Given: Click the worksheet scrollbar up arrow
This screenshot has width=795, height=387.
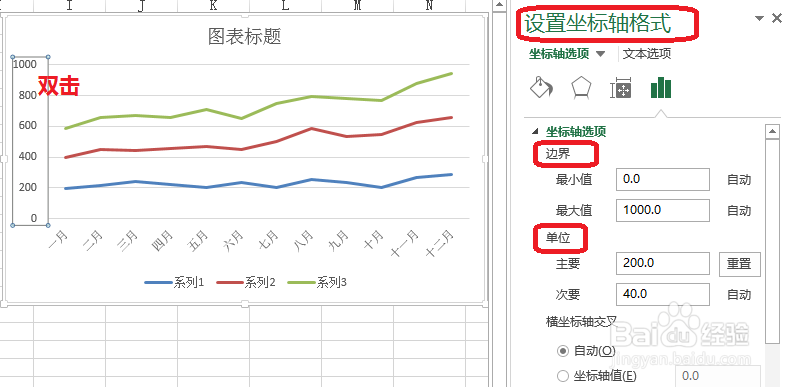Looking at the screenshot, I should 499,6.
